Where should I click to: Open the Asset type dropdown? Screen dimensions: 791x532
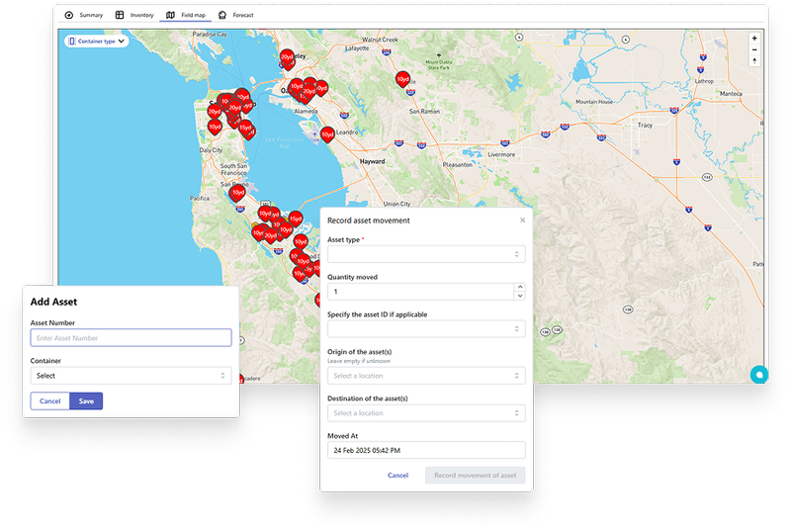(x=426, y=254)
